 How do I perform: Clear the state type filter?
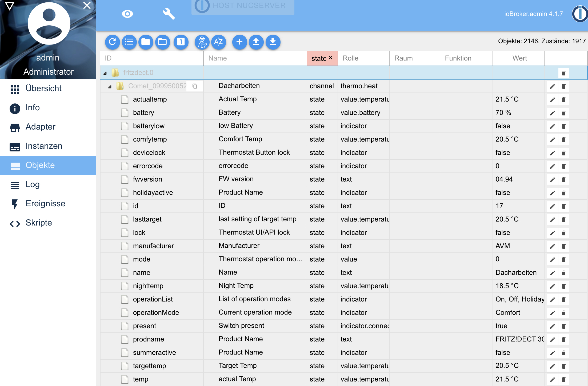pyautogui.click(x=330, y=58)
